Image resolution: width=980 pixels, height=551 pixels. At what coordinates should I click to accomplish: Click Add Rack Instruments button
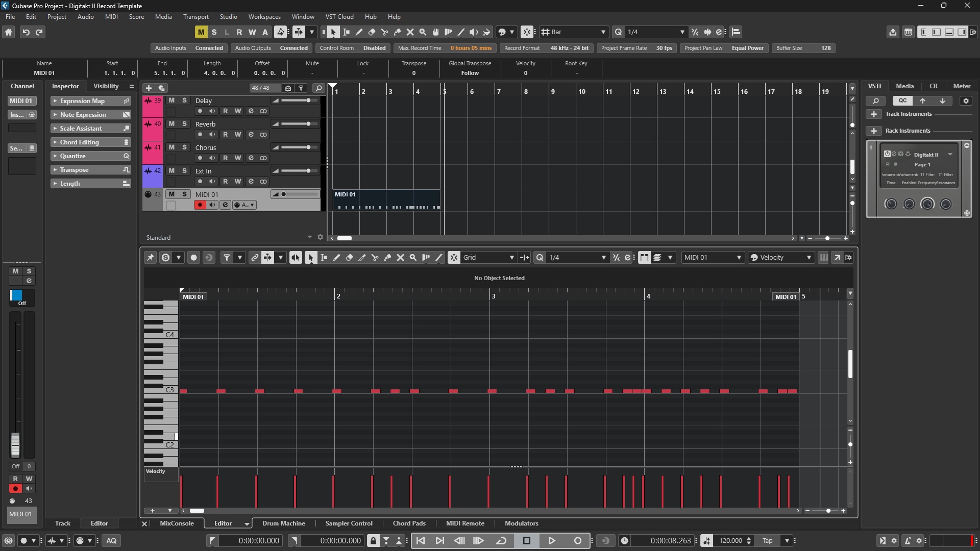click(874, 131)
